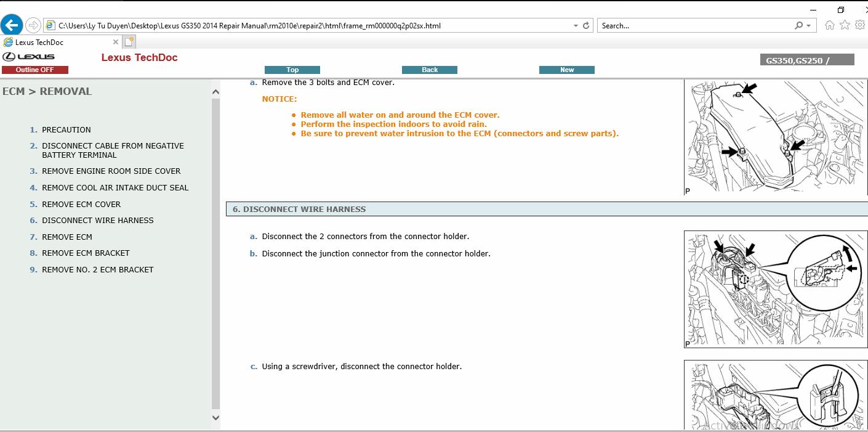Click step 'Disconnect the 2 connectors from the connector holder.'
868x432 pixels.
coord(366,237)
